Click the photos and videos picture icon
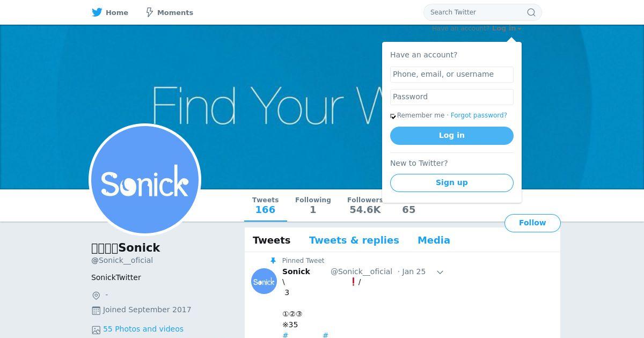 96,330
